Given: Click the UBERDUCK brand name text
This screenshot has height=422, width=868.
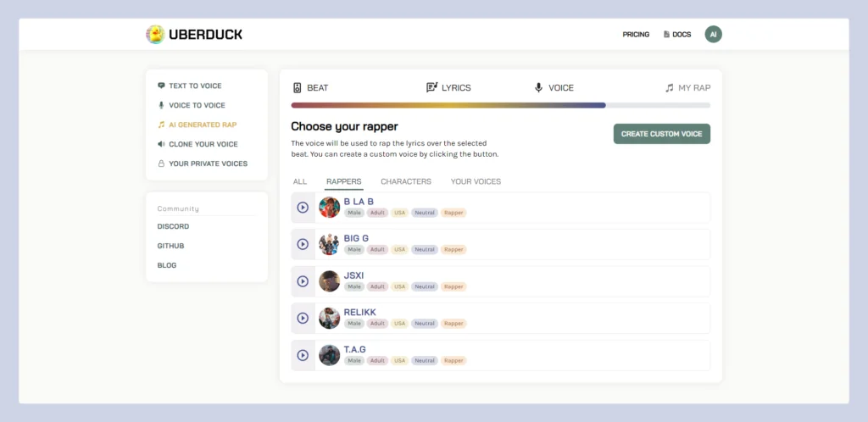Looking at the screenshot, I should coord(205,34).
